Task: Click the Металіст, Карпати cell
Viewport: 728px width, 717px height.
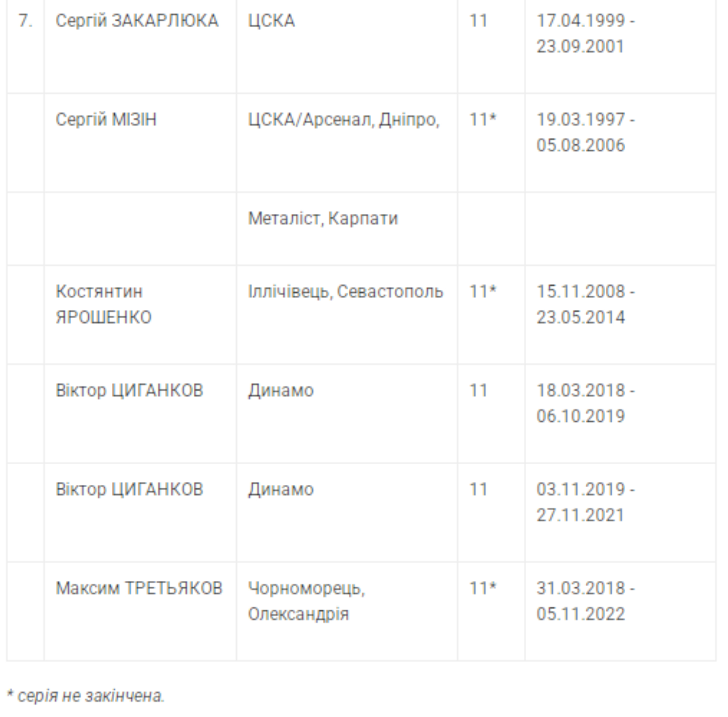Action: 323,218
